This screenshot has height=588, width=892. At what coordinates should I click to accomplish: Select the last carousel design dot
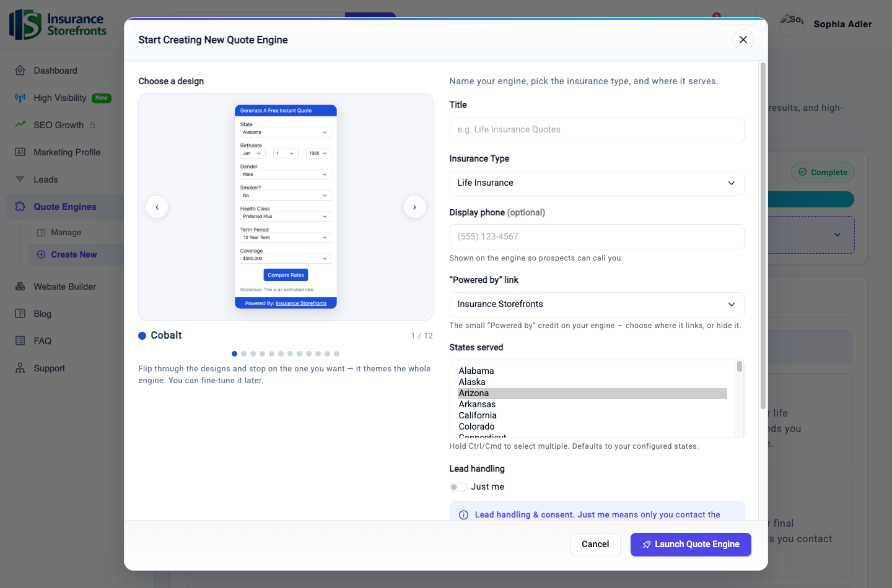click(336, 354)
